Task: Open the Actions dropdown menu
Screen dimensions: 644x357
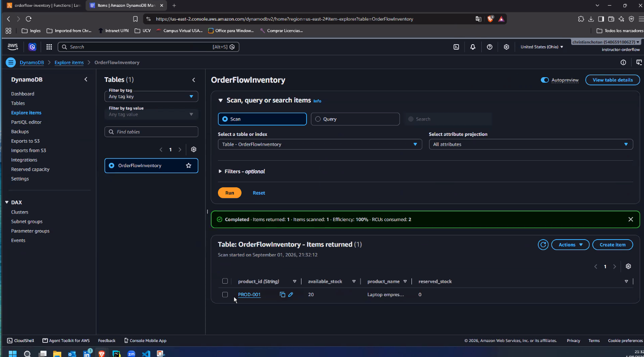Action: 570,245
